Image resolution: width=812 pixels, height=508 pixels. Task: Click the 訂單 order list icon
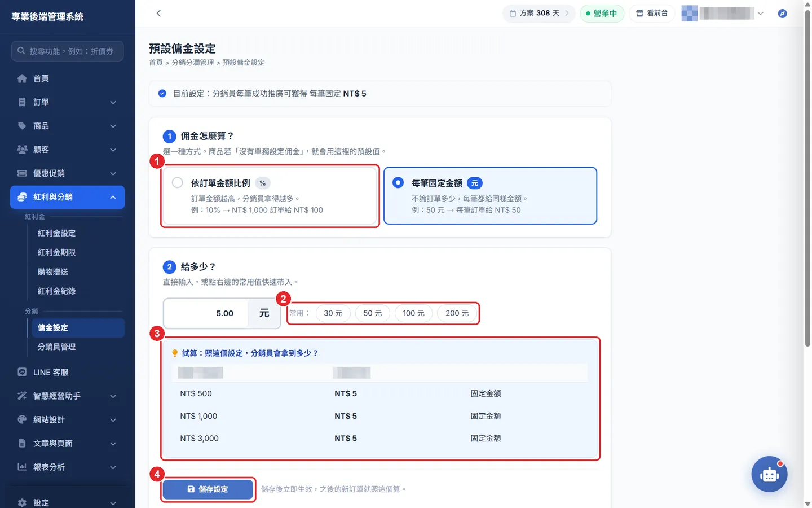(22, 102)
